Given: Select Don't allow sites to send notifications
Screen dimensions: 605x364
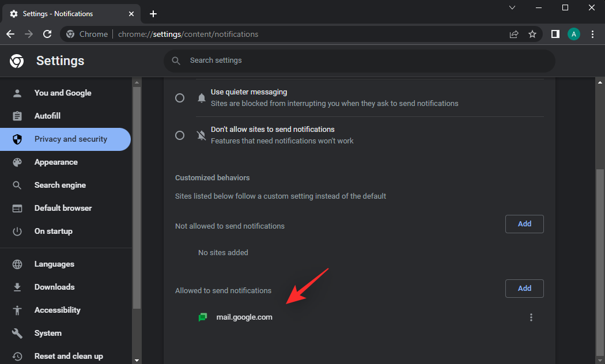Looking at the screenshot, I should (180, 135).
